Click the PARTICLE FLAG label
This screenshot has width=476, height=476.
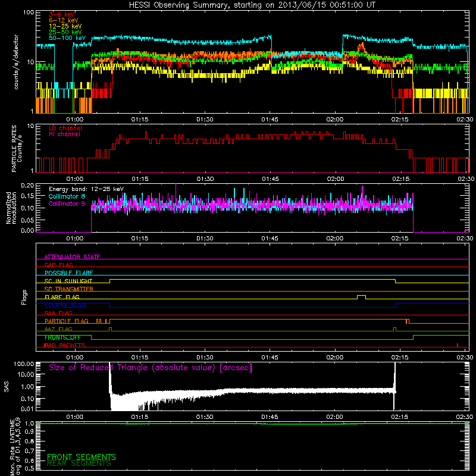click(67, 321)
